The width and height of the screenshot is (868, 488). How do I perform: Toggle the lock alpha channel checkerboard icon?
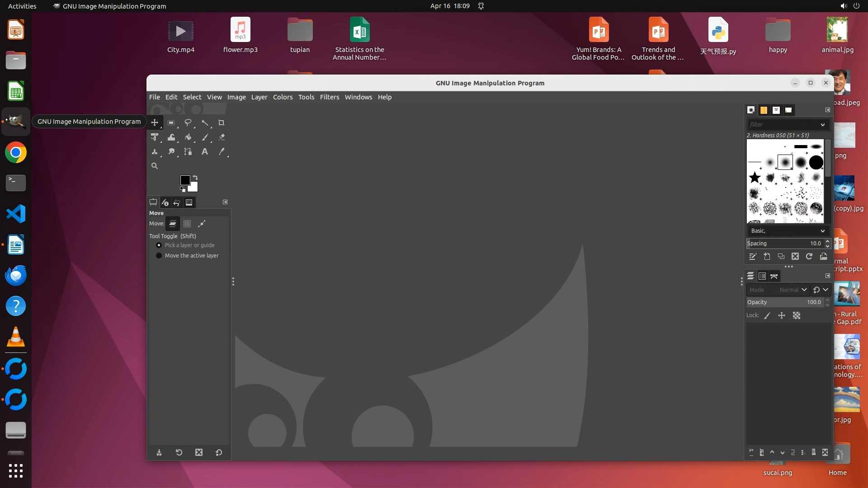click(797, 315)
